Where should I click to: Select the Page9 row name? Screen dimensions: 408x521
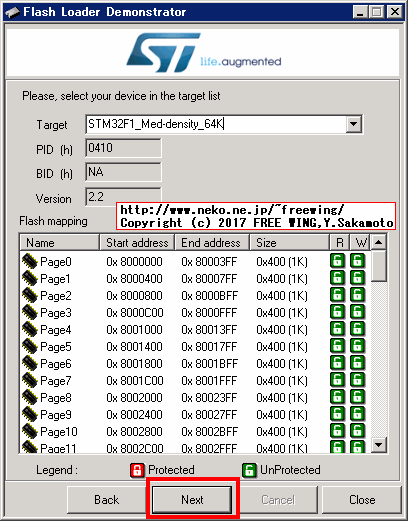click(x=56, y=415)
